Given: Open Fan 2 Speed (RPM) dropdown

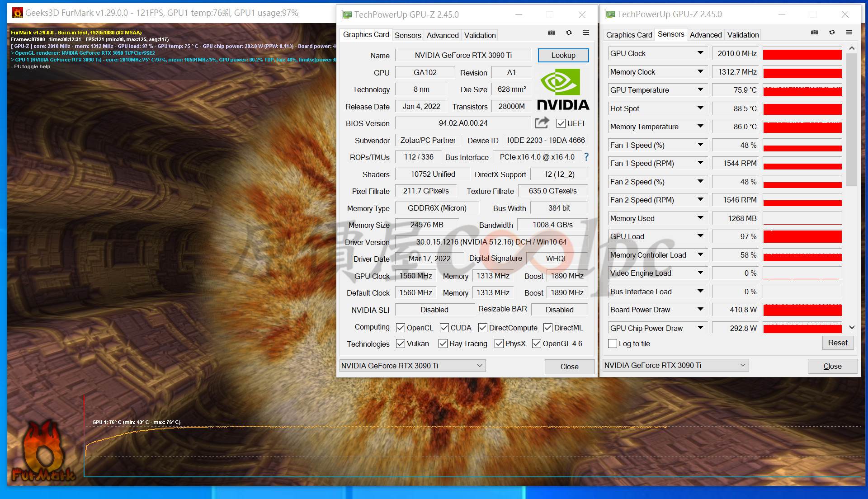Looking at the screenshot, I should point(700,199).
